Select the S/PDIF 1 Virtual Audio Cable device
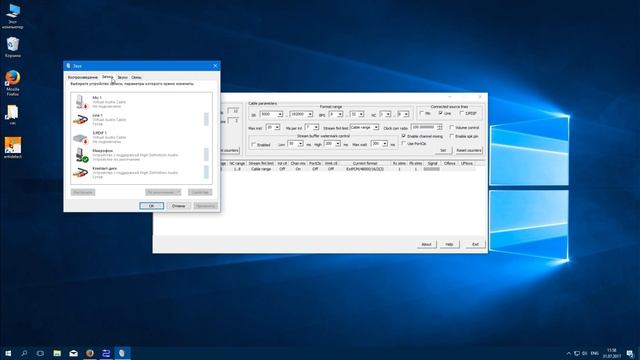 141,137
